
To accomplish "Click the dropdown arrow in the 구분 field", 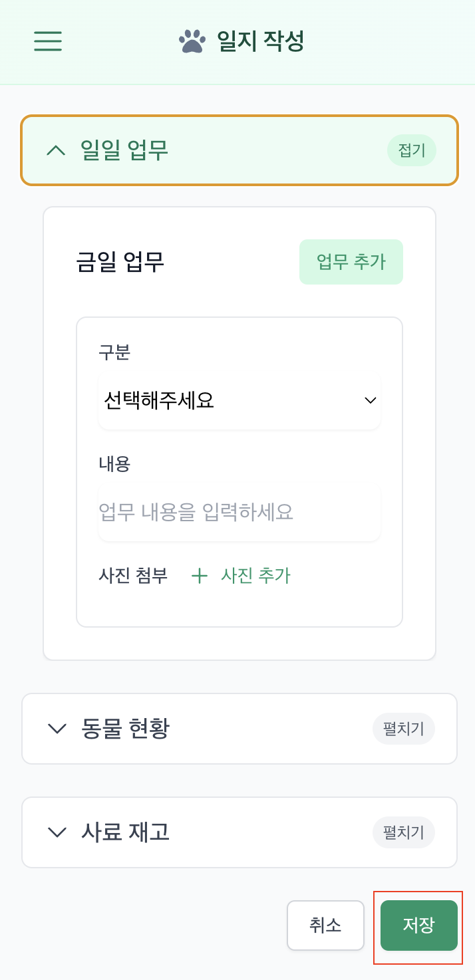I will point(370,400).
